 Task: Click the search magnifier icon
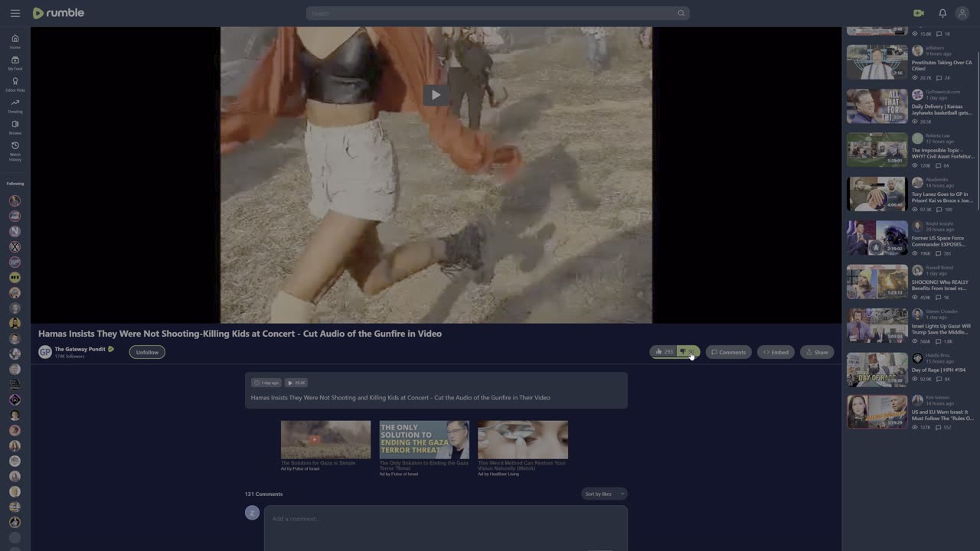[x=681, y=13]
